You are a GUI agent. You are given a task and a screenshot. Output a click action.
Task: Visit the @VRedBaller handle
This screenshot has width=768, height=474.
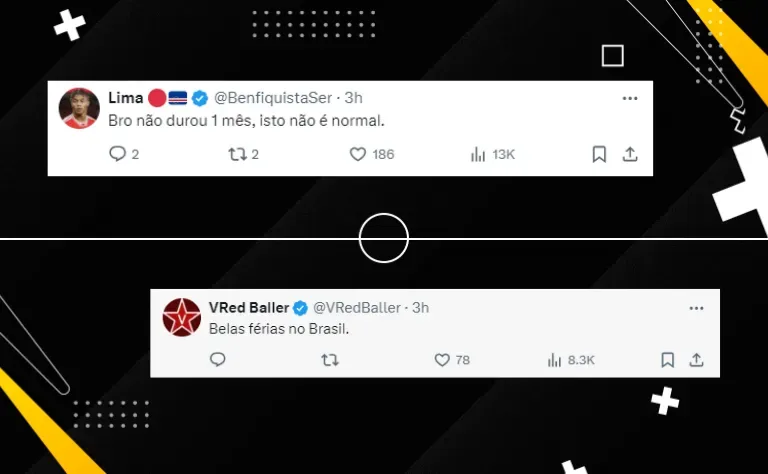pyautogui.click(x=357, y=308)
